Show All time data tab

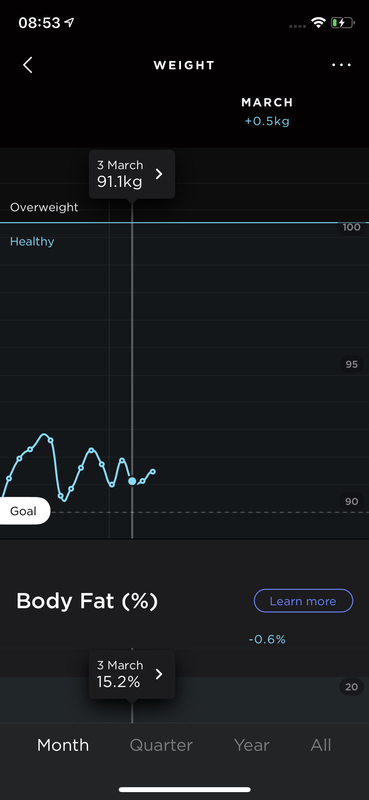coord(321,745)
